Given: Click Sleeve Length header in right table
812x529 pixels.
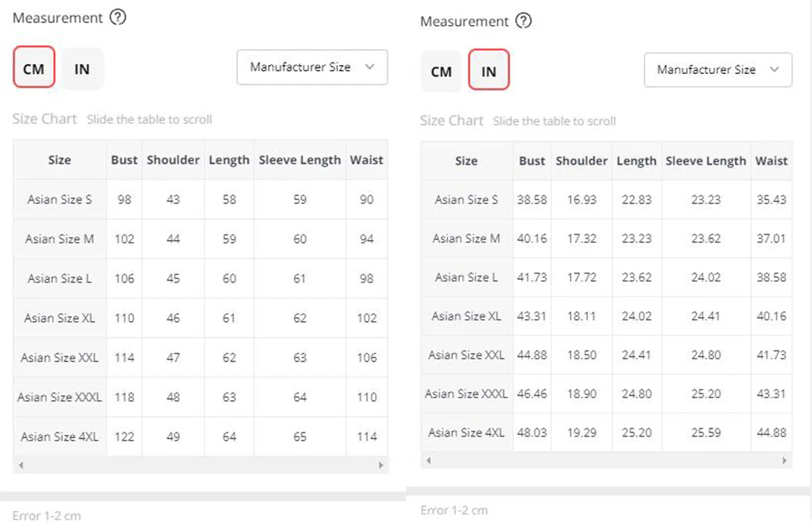Looking at the screenshot, I should 706,161.
